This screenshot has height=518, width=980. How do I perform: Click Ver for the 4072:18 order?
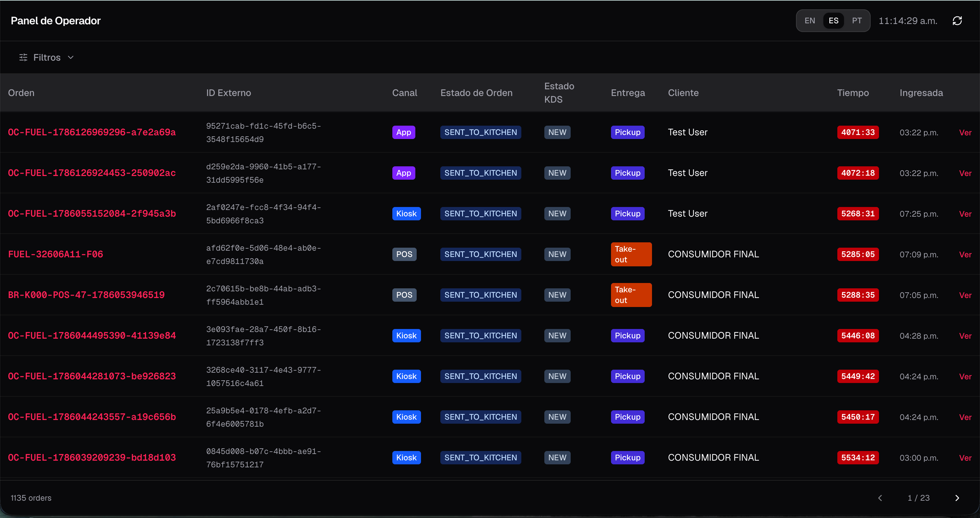click(965, 173)
